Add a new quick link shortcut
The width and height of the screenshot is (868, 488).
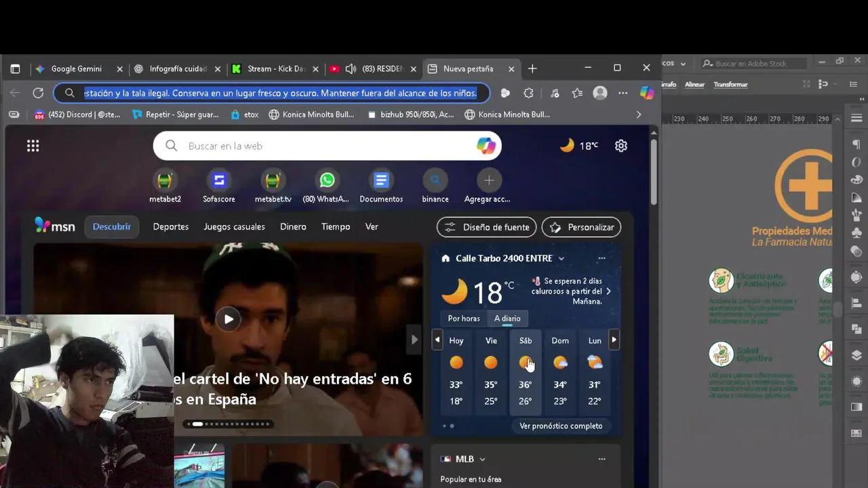click(x=488, y=186)
